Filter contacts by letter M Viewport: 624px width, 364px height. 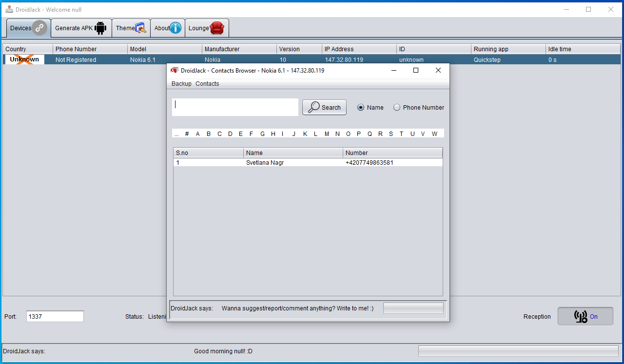coord(327,134)
